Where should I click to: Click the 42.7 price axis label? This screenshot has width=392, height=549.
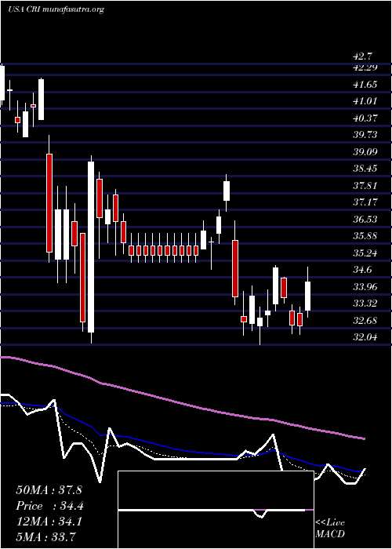pos(363,56)
